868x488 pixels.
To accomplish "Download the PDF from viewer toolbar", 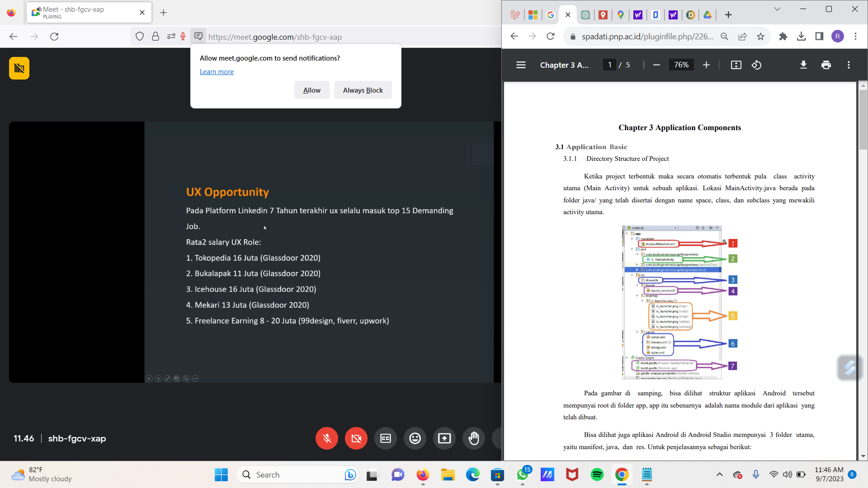I will pyautogui.click(x=803, y=65).
